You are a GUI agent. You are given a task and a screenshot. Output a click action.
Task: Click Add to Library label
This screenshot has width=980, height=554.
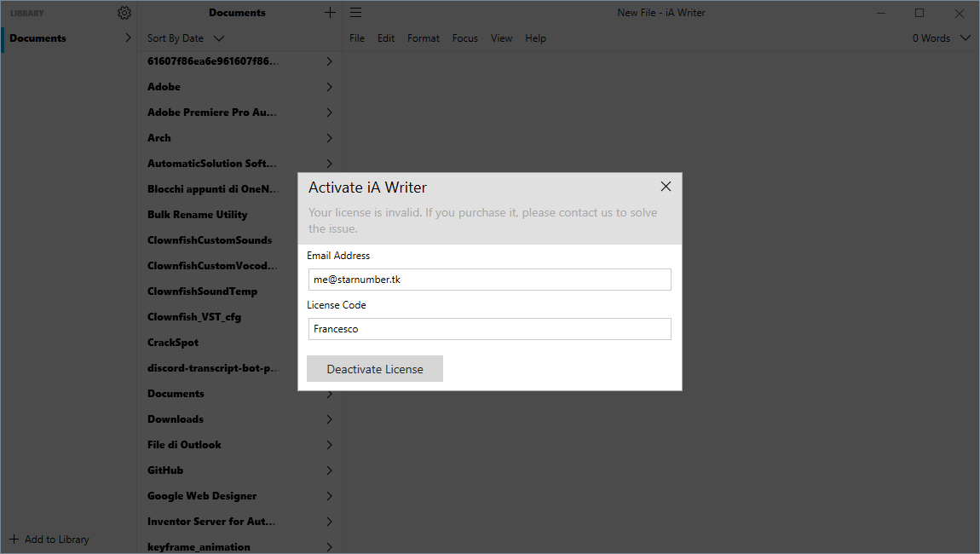coord(57,539)
